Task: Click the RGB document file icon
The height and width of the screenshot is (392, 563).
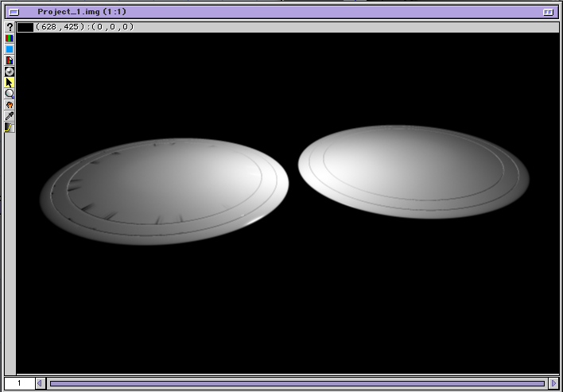Action: pos(10,60)
